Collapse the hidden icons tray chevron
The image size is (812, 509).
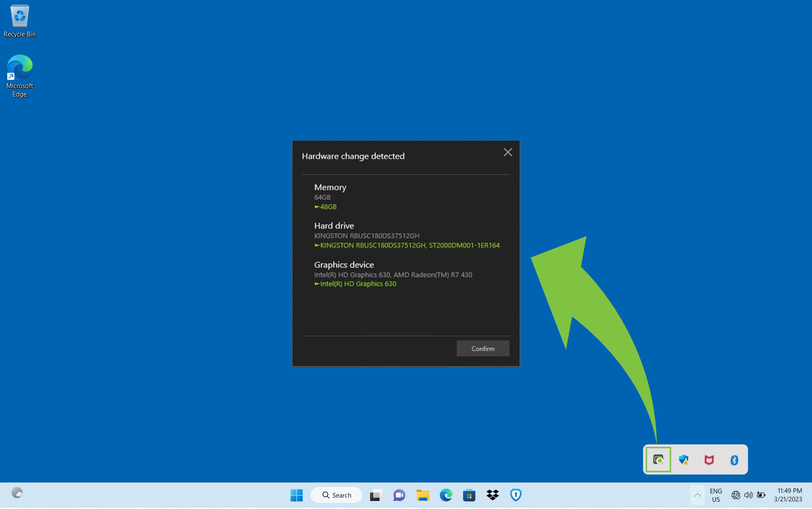point(697,495)
